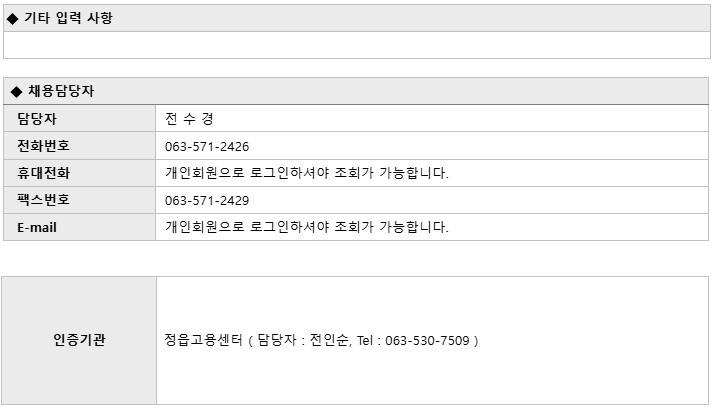Click the diamond icon beside 채용담당자
The width and height of the screenshot is (715, 409).
click(16, 92)
